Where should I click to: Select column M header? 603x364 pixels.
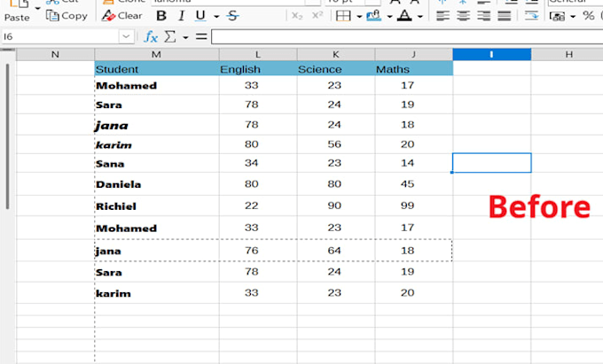click(157, 55)
